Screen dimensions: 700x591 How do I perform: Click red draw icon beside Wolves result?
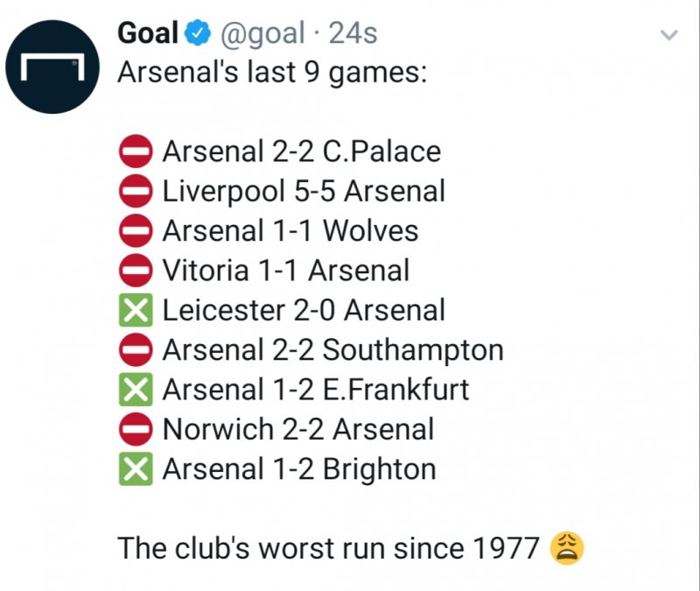[136, 231]
